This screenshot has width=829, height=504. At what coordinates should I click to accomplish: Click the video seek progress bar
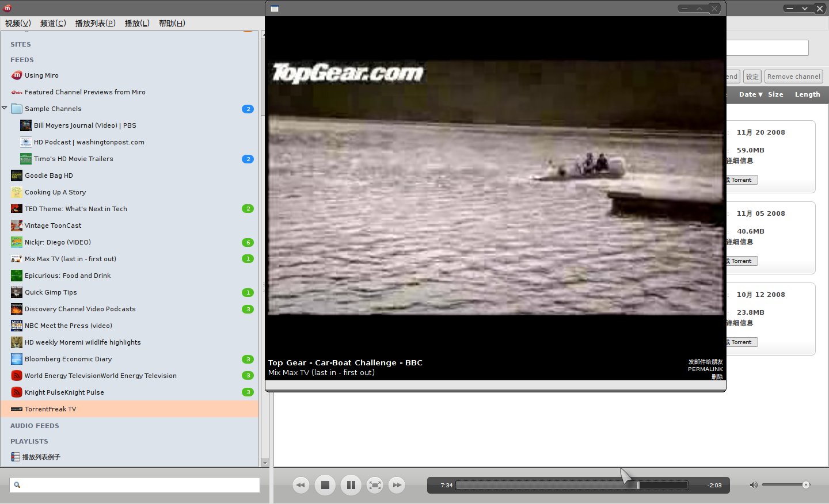pyautogui.click(x=572, y=485)
